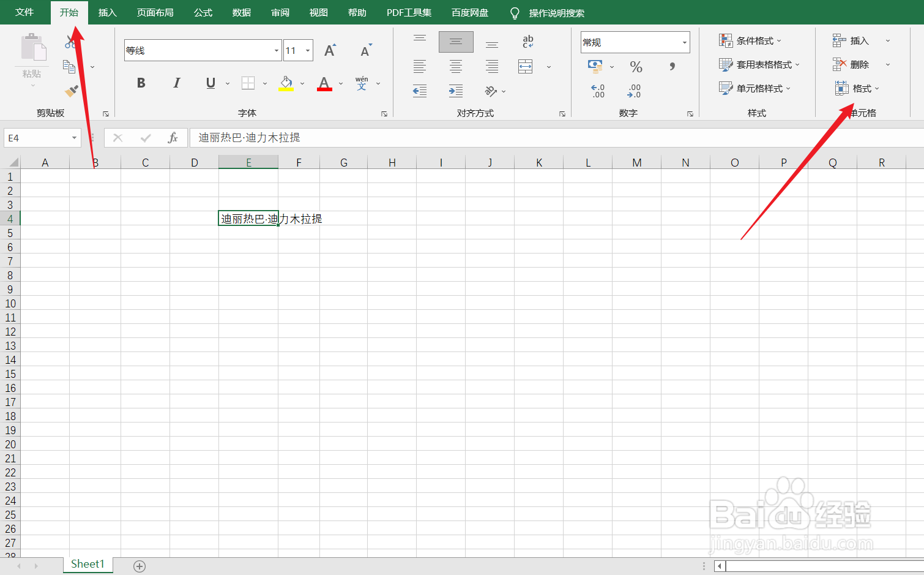Open the PDF工具集 tab

409,12
